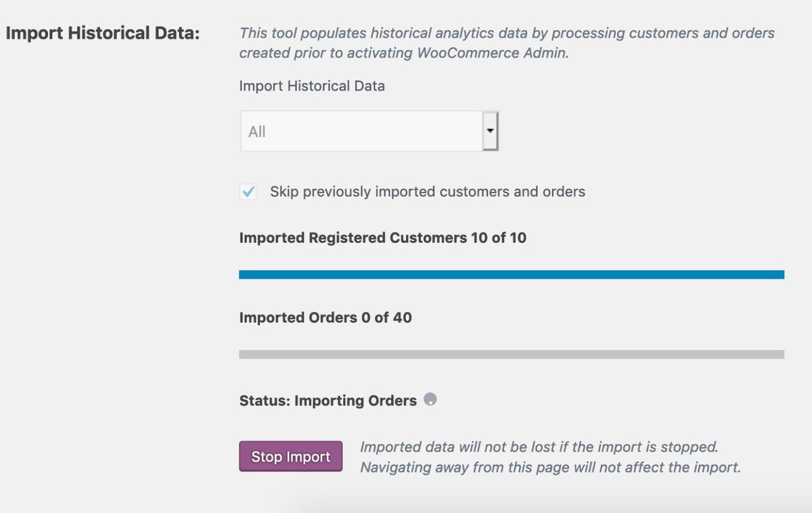Click the 'WooCommerce Admin' text in description
Viewport: 812px width, 513px height.
coord(494,53)
